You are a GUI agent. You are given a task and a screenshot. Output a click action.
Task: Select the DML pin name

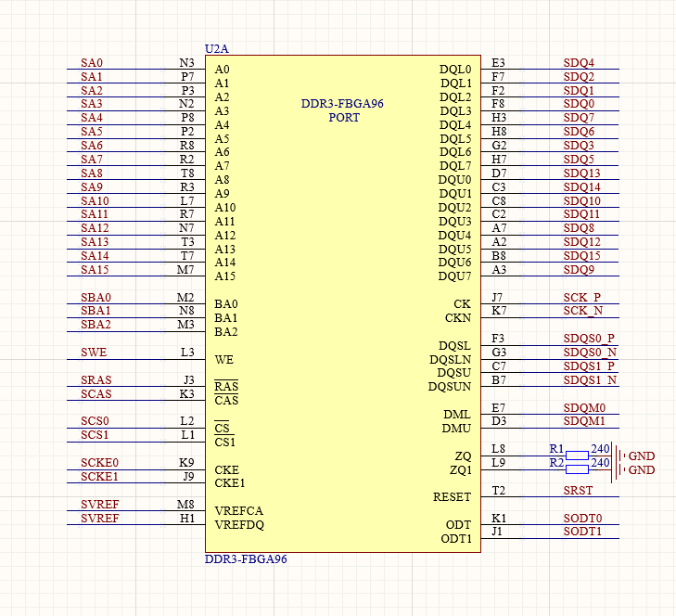[457, 415]
